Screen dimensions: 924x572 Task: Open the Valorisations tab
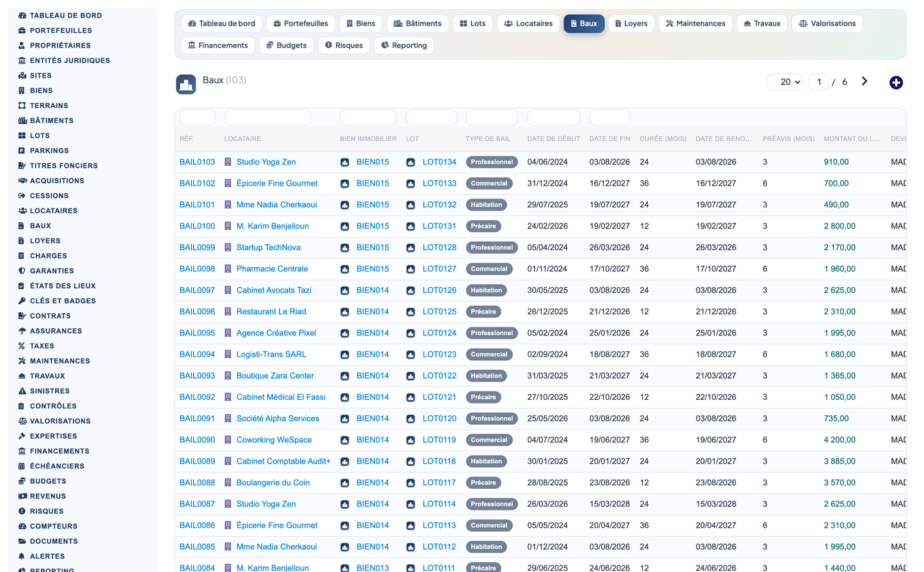click(x=827, y=24)
